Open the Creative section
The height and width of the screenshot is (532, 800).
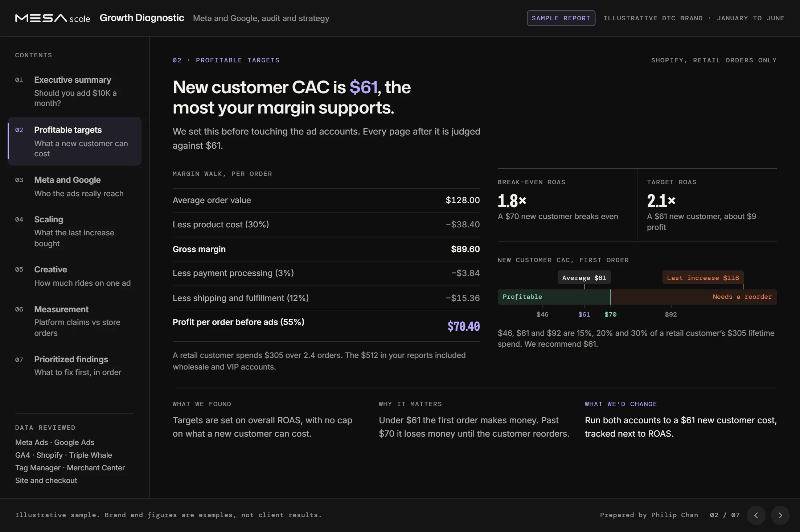75,276
